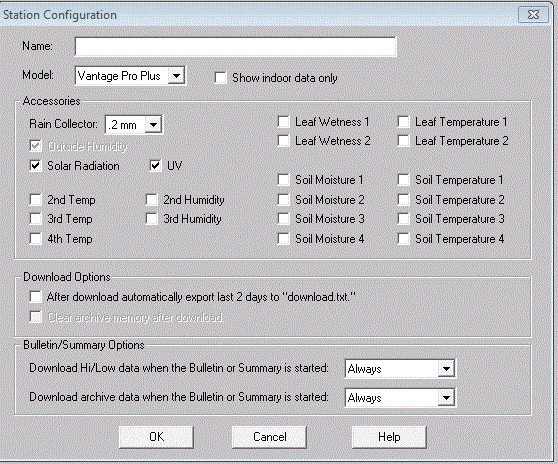Close the Station Configuration dialog

tap(533, 15)
